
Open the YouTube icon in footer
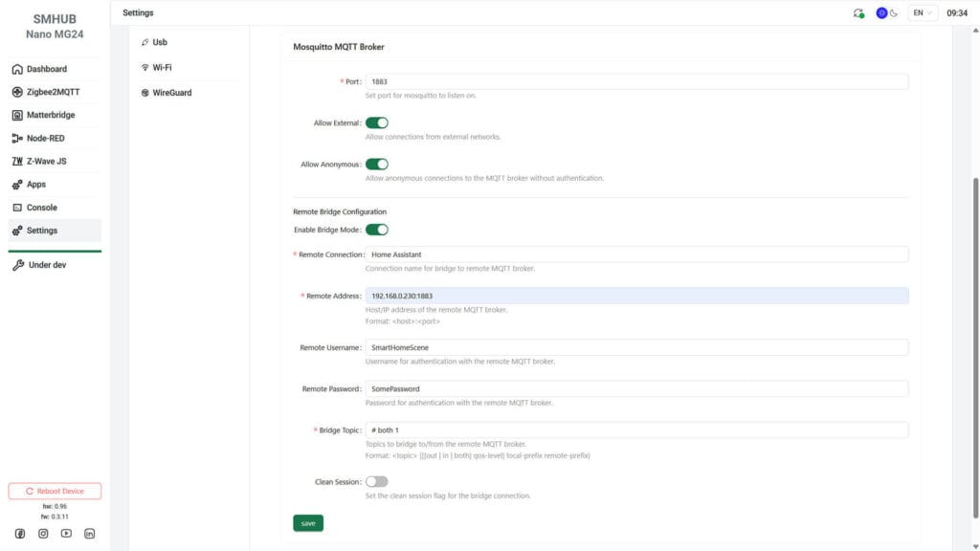66,534
